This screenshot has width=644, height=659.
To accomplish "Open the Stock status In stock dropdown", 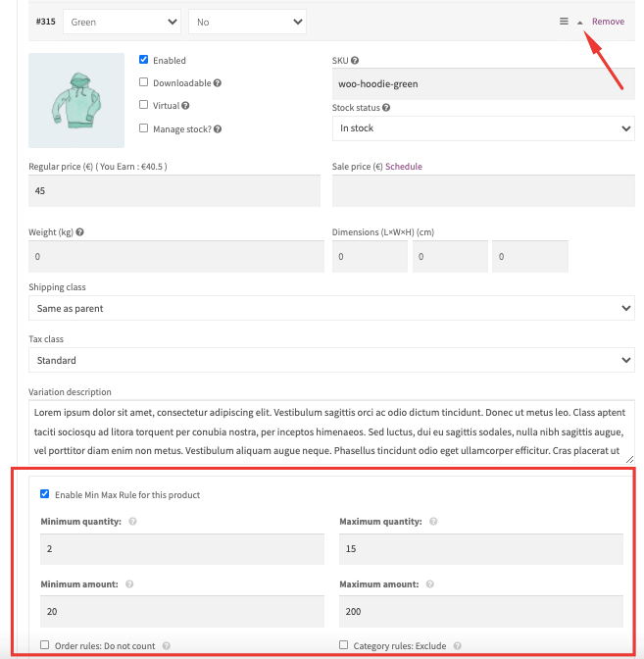I will (483, 128).
